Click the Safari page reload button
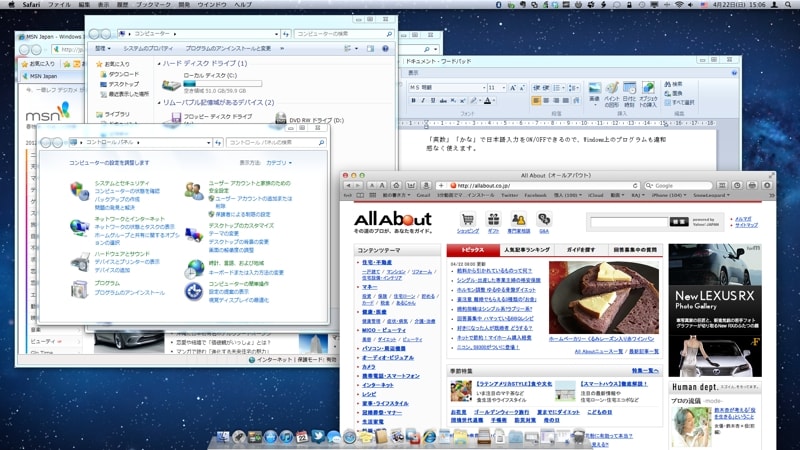Screen dimensions: 800x450 pyautogui.click(x=635, y=185)
